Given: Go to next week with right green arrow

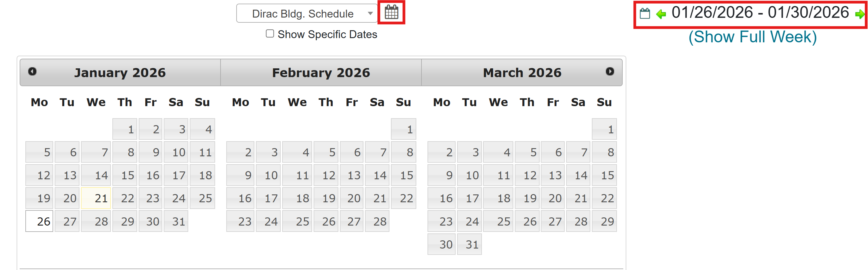Looking at the screenshot, I should [x=860, y=14].
